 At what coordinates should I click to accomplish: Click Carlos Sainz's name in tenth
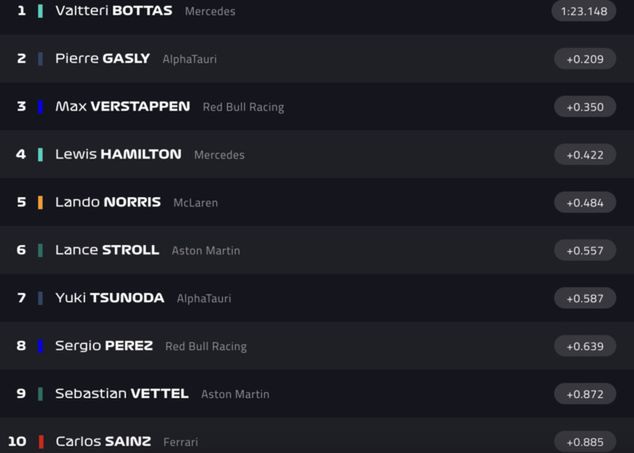[104, 441]
